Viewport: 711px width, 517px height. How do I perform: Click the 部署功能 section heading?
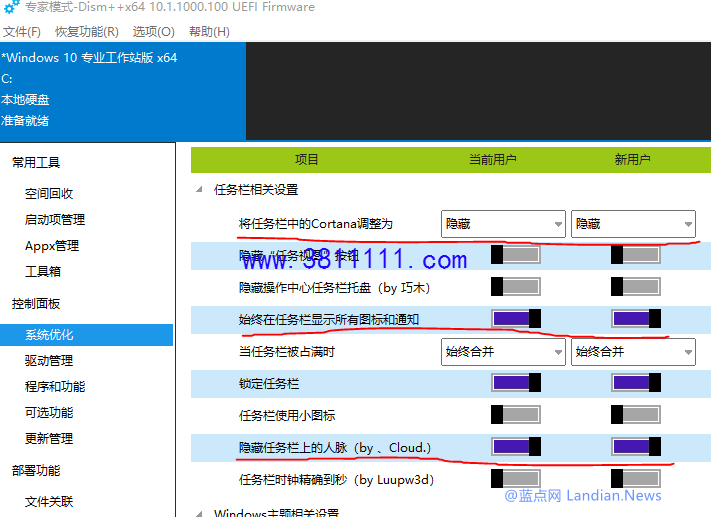[36, 470]
